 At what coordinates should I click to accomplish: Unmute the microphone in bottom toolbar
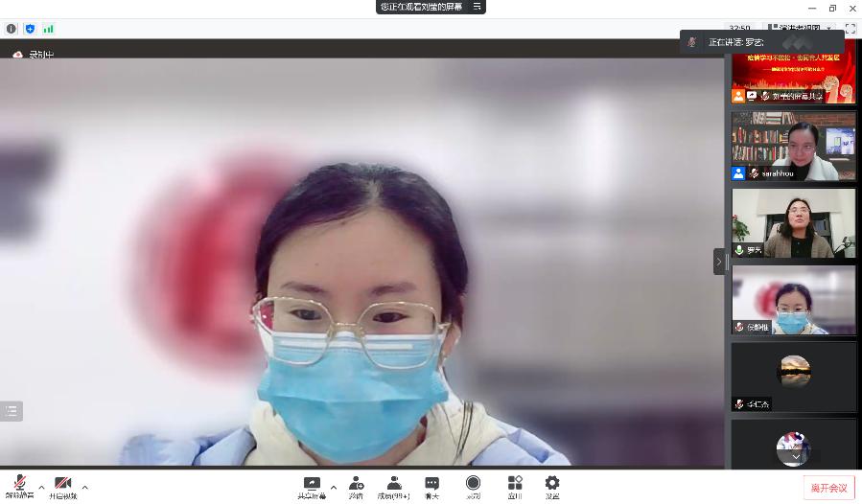tap(19, 484)
